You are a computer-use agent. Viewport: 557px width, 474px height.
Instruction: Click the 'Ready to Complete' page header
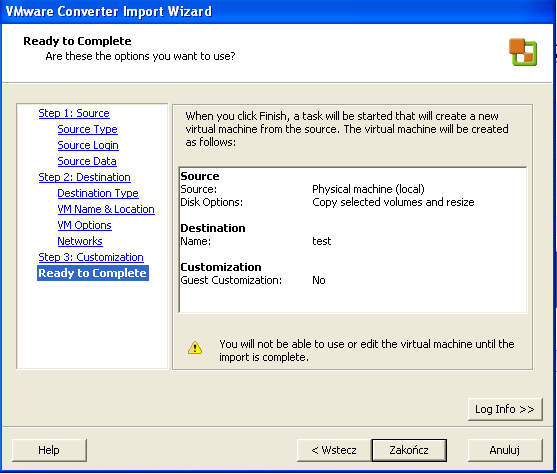77,41
